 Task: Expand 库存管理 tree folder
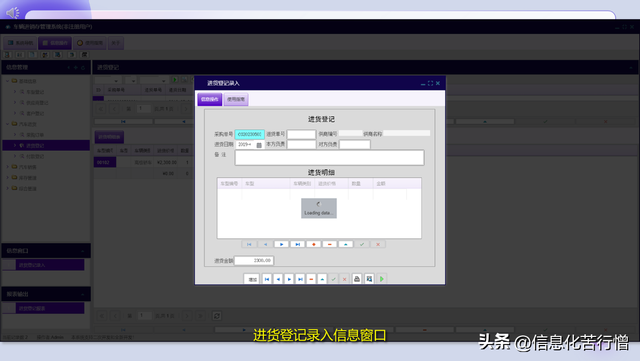[7, 178]
